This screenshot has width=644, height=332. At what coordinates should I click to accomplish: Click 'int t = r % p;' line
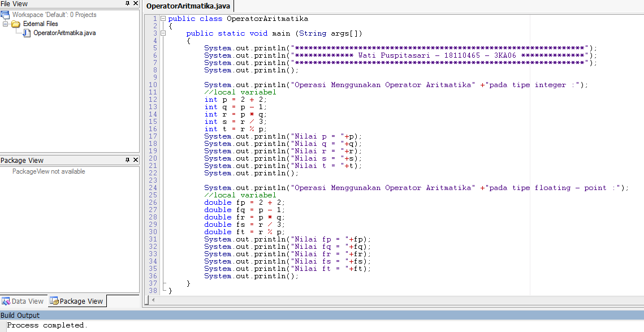click(236, 129)
